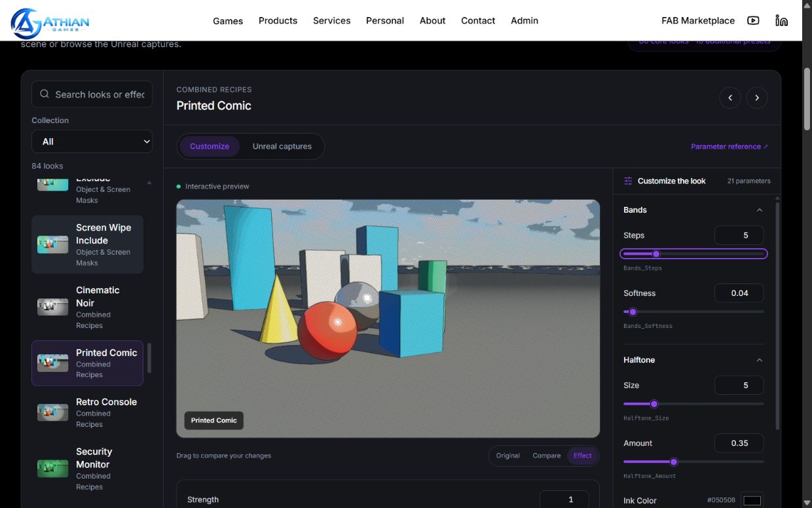The width and height of the screenshot is (812, 508).
Task: Select the Retro Console look
Action: 87,412
